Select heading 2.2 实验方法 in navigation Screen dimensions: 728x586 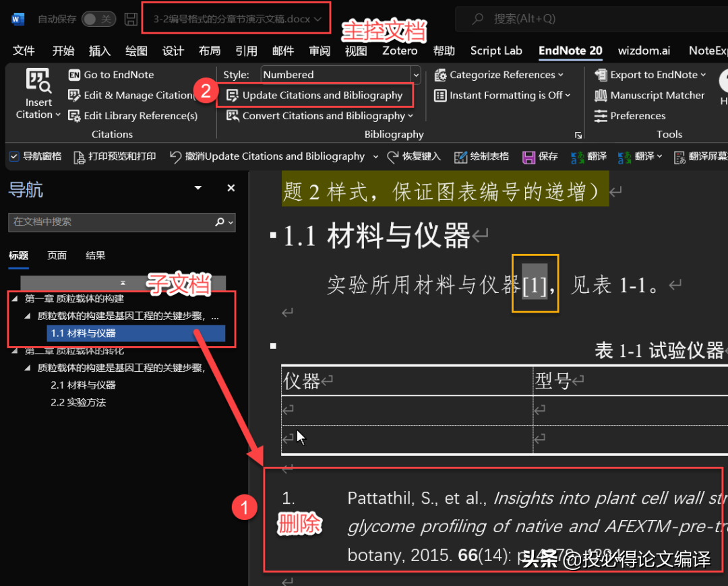[x=78, y=402]
